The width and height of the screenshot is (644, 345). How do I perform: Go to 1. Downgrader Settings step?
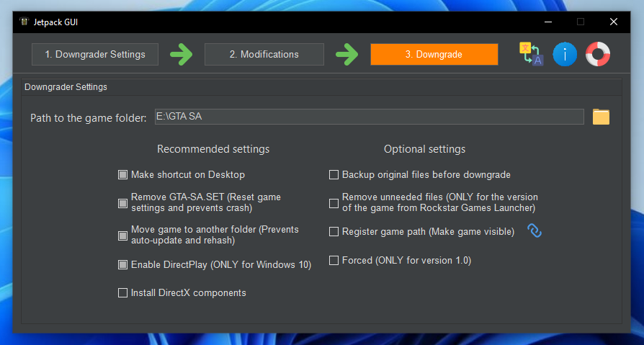[x=95, y=54]
